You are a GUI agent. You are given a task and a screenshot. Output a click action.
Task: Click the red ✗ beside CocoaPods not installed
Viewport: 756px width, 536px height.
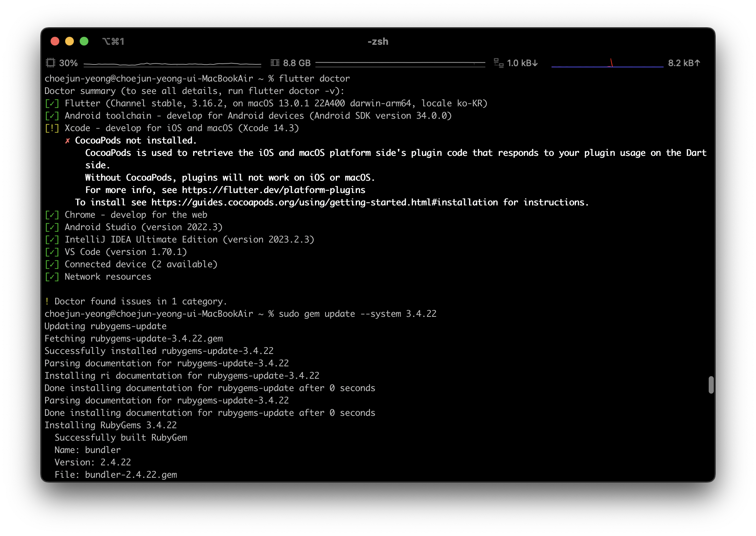click(67, 141)
